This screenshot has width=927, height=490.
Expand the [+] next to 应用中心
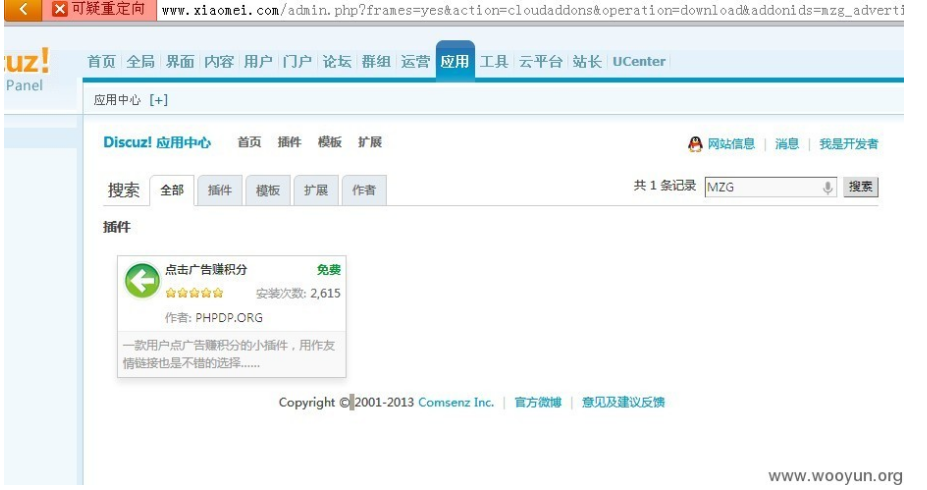pos(158,100)
